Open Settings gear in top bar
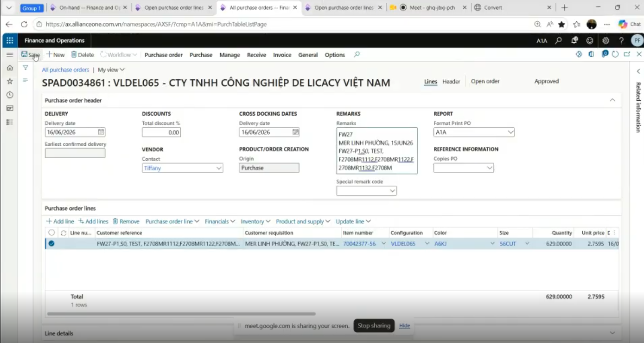Image resolution: width=644 pixels, height=343 pixels. click(606, 40)
